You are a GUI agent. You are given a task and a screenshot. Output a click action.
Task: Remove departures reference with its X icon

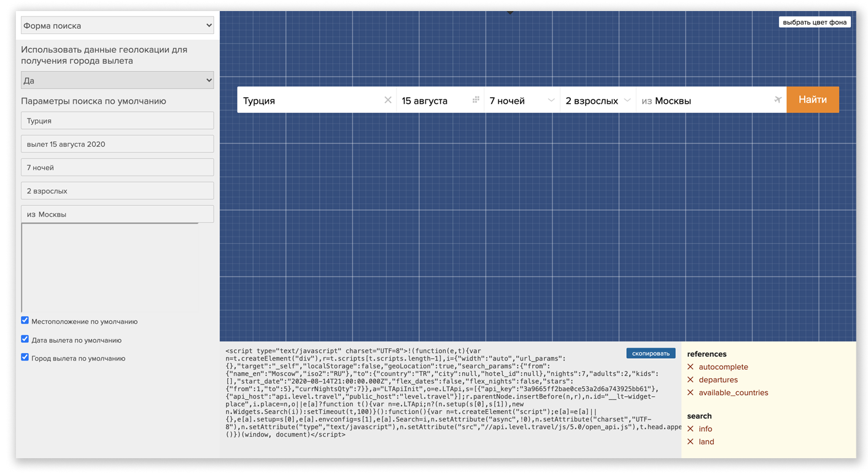pos(691,380)
